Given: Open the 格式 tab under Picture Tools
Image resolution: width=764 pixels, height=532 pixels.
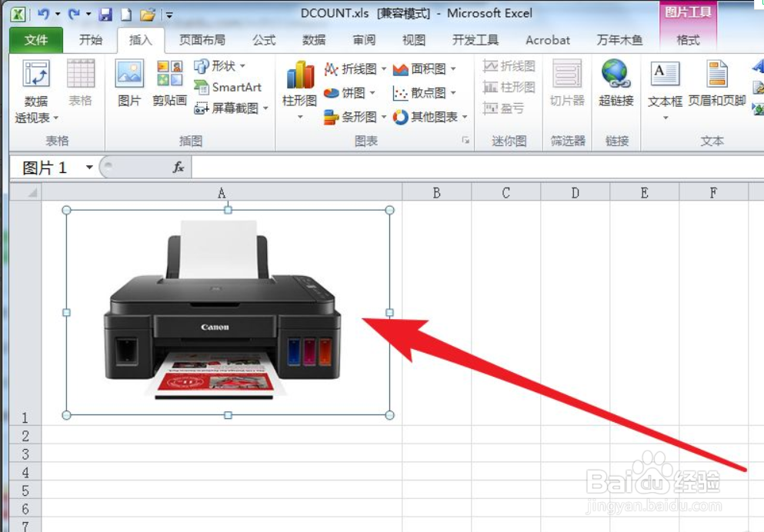Looking at the screenshot, I should pyautogui.click(x=688, y=40).
